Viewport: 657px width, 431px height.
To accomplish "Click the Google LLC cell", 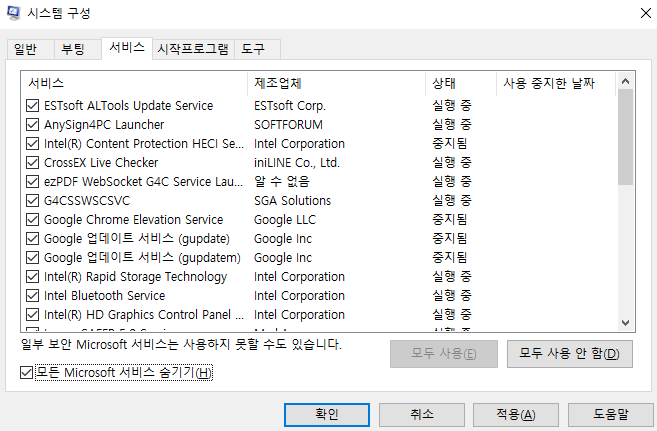I will [285, 219].
